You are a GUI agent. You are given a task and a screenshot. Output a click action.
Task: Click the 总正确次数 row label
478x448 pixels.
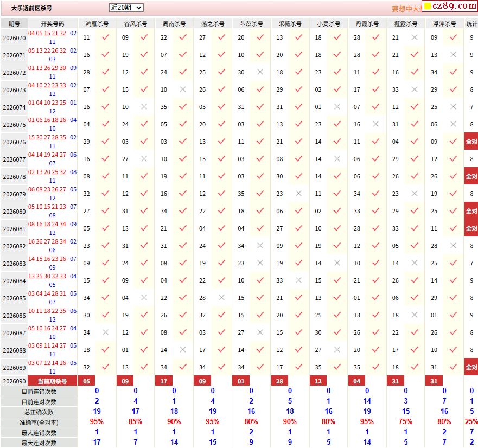(39, 412)
